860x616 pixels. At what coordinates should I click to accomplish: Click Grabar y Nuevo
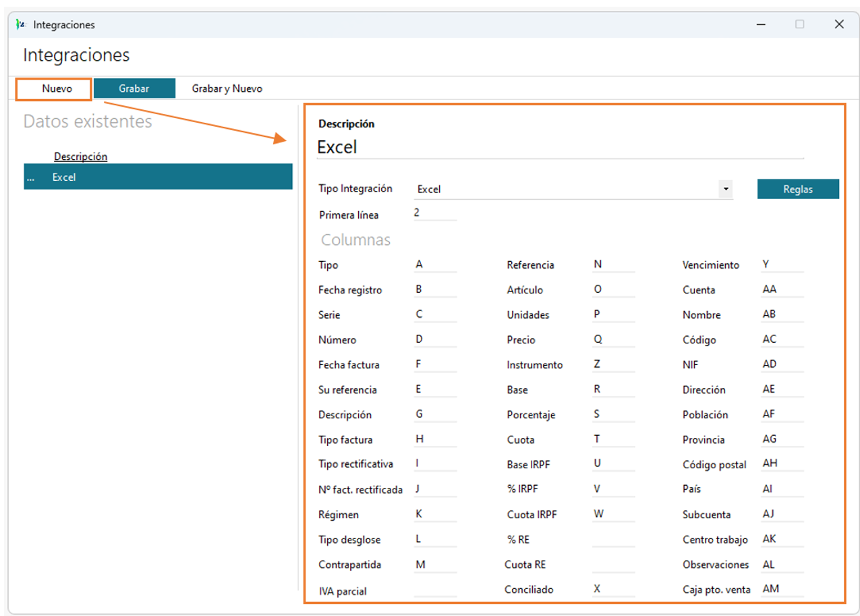[x=227, y=88]
